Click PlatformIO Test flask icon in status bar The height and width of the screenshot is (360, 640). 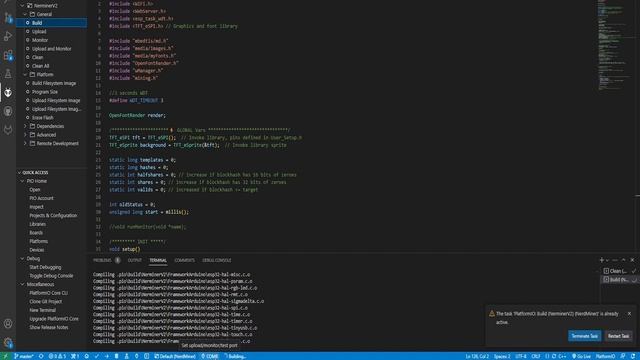tap(127, 356)
